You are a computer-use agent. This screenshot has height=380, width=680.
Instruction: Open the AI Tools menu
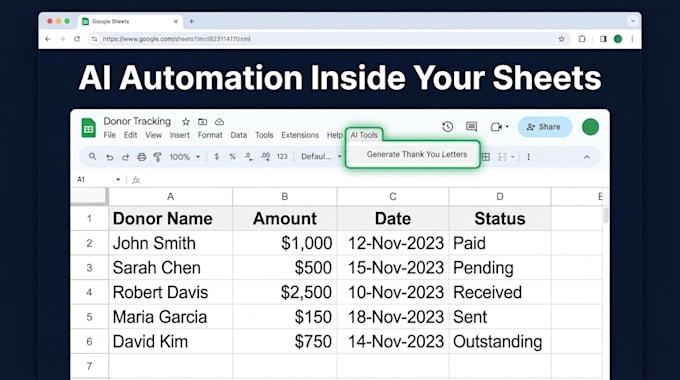[364, 135]
